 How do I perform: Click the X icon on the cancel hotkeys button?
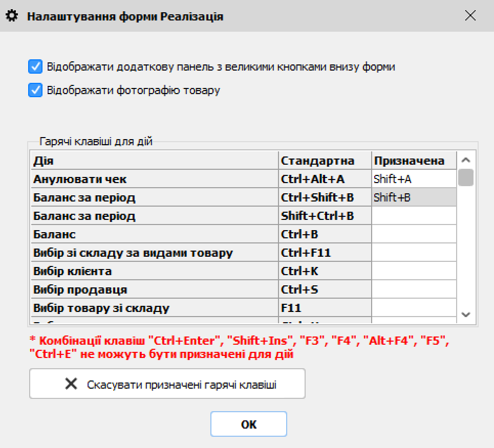(x=70, y=384)
